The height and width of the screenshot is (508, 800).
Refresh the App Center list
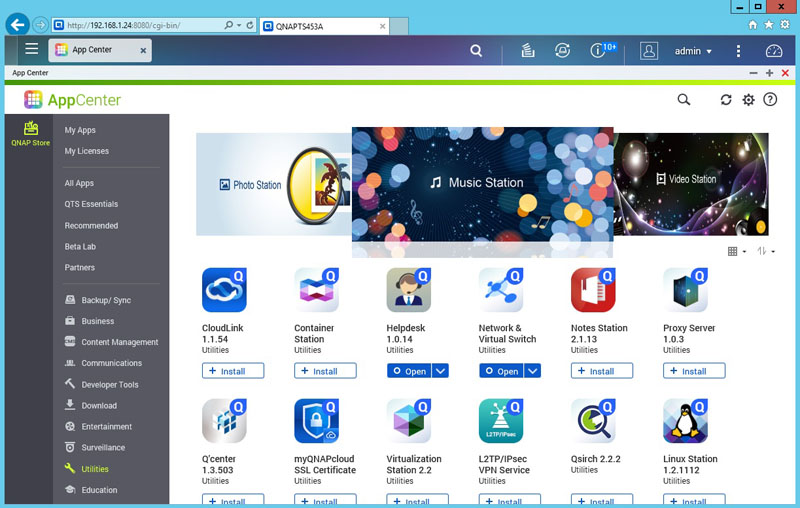tap(726, 99)
